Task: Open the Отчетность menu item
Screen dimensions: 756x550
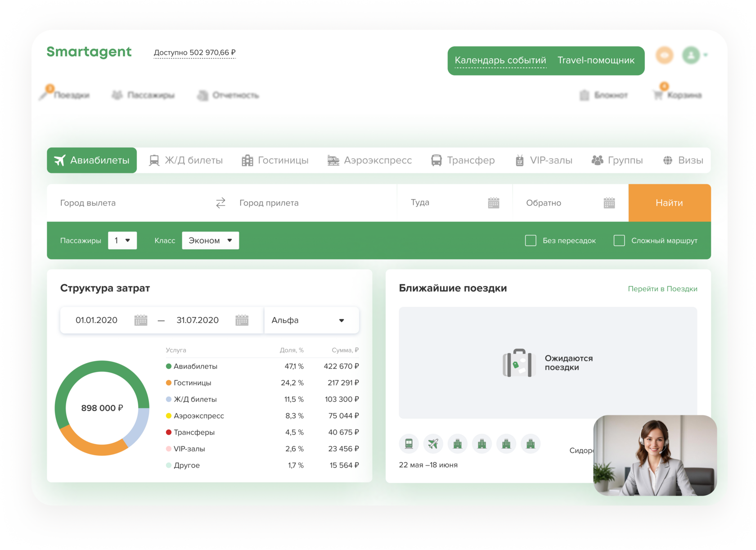Action: (228, 95)
